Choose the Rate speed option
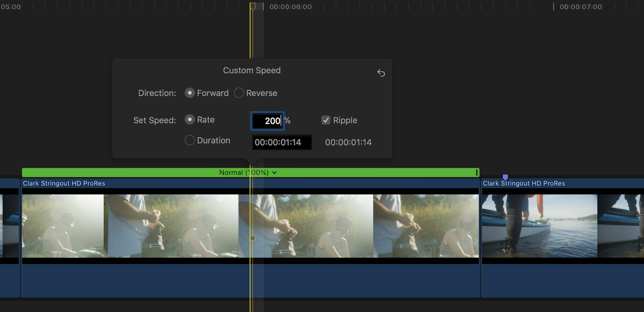Image resolution: width=644 pixels, height=312 pixels. click(x=190, y=120)
